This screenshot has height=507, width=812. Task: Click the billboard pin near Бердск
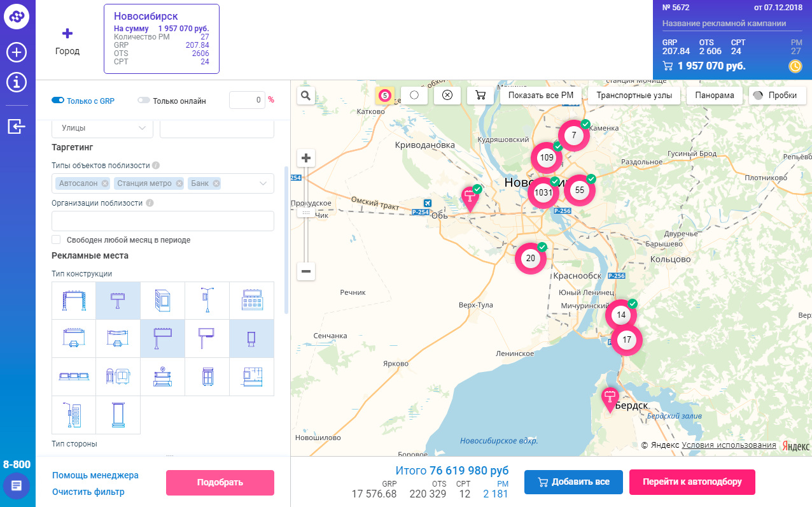coord(610,399)
